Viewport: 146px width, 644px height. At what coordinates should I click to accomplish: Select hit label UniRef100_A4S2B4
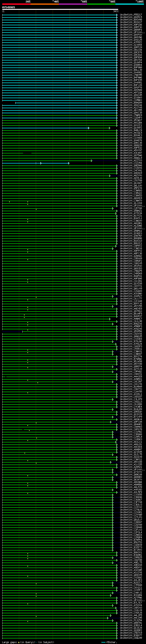pyautogui.click(x=131, y=123)
